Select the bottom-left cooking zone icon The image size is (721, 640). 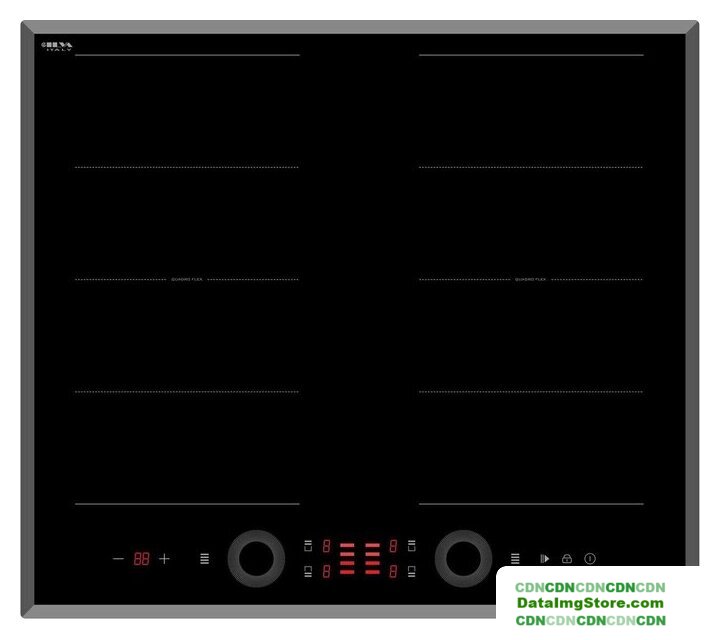pos(308,572)
